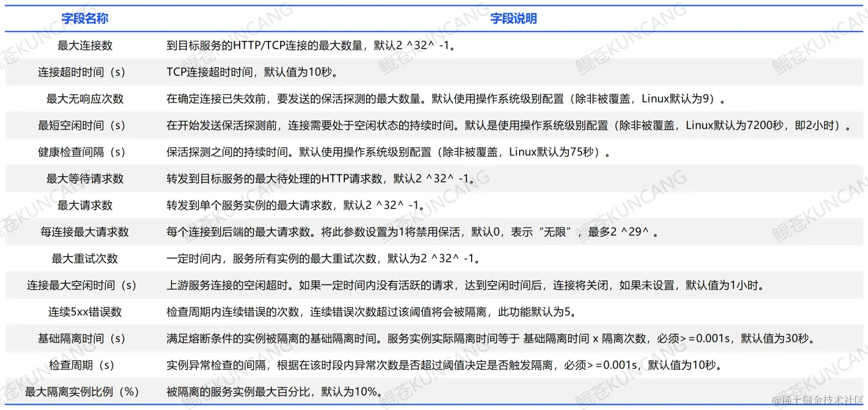Select the 最大请求数 field name
This screenshot has width=868, height=410.
coord(85,205)
